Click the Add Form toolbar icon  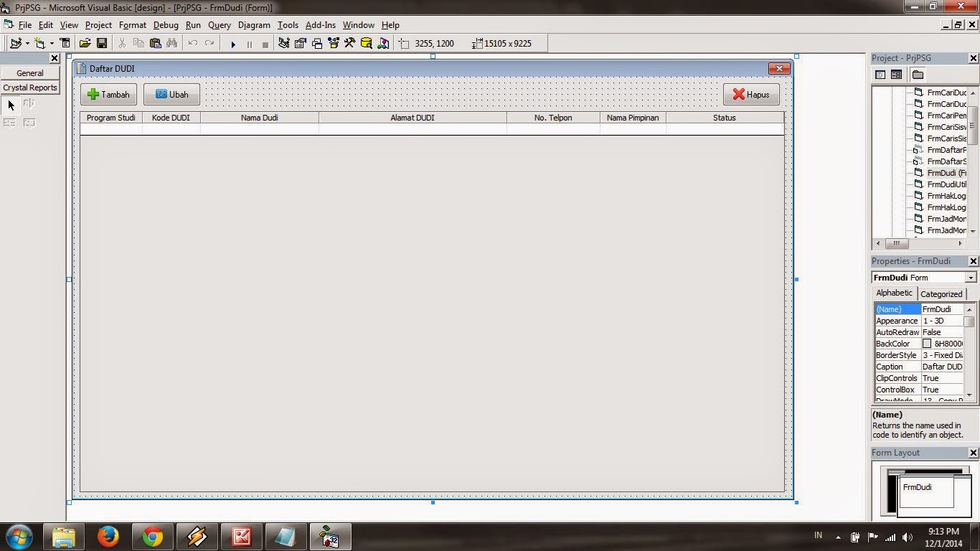pos(39,43)
